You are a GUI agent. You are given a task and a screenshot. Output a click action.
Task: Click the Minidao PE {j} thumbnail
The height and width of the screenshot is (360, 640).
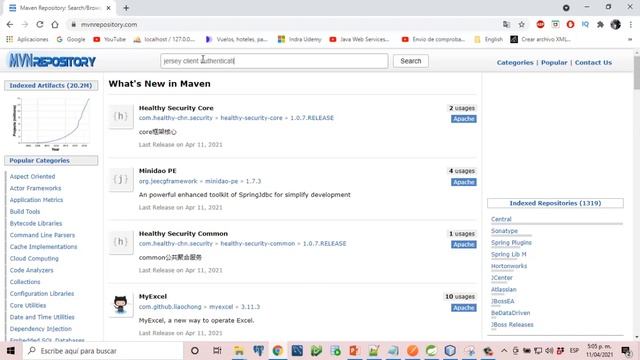coord(121,179)
